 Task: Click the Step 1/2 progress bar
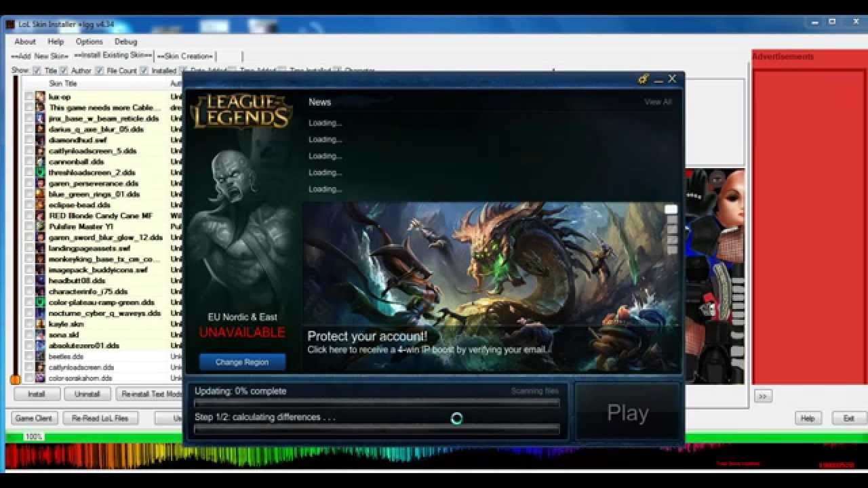click(377, 428)
